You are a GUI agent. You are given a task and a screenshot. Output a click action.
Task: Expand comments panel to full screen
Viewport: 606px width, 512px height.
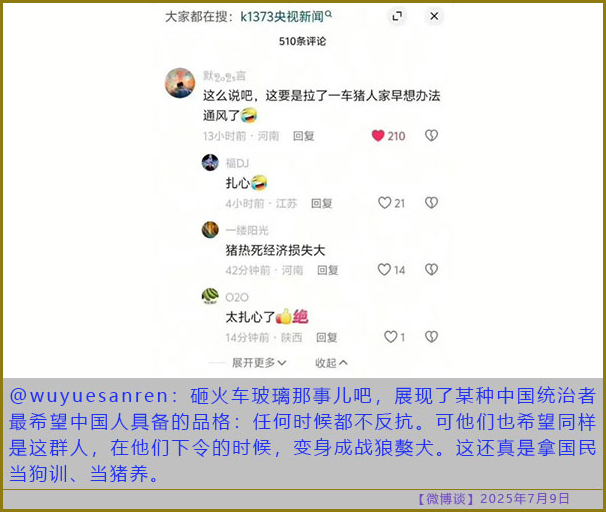tap(397, 16)
